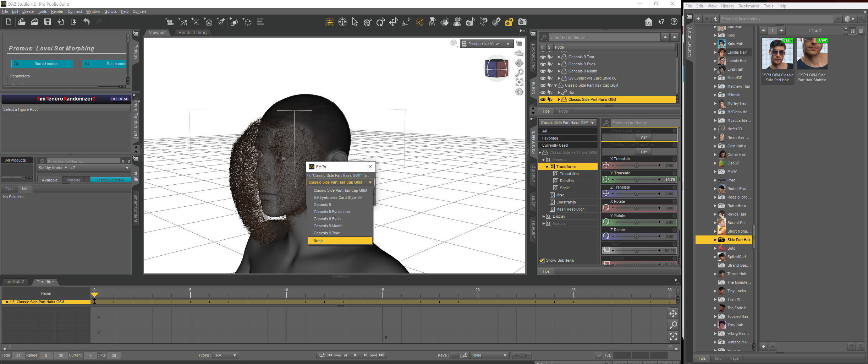Toggle visibility of Classic Side Part Hair Cap G8M
Screen dimensions: 868x364
click(543, 86)
